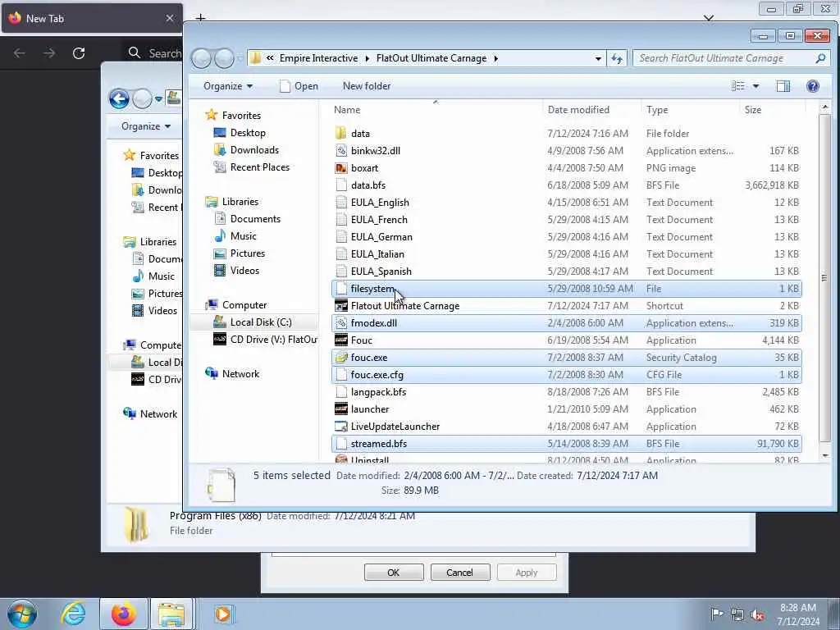Click the network tray icon
The width and height of the screenshot is (840, 630).
point(737,614)
